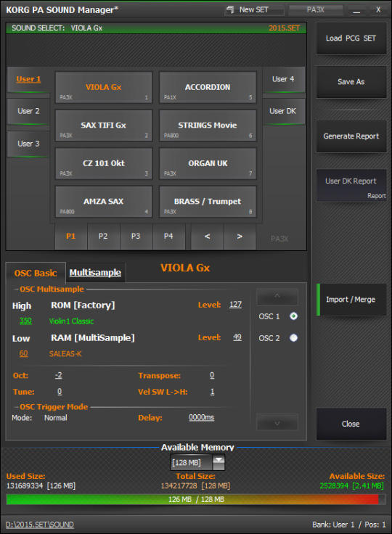Screen dimensions: 392x534
Task: Select the CZ 101 Okt sound slot
Action: (104, 164)
